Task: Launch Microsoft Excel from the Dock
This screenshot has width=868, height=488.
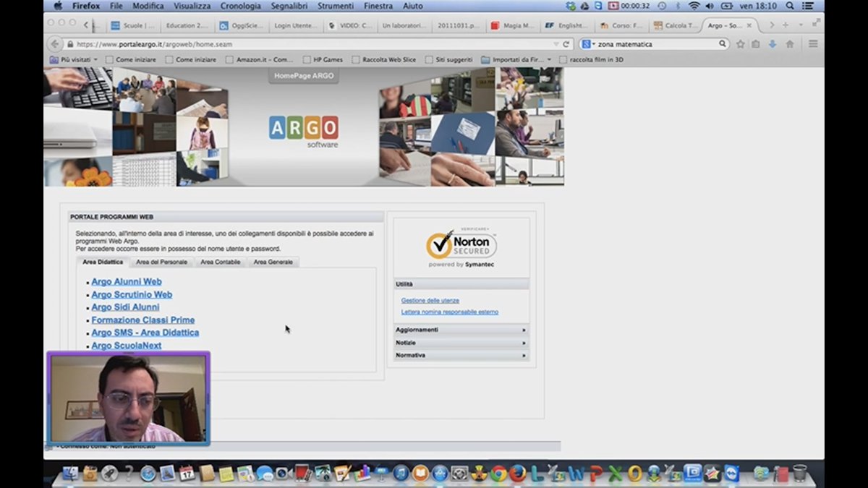Action: pos(616,474)
